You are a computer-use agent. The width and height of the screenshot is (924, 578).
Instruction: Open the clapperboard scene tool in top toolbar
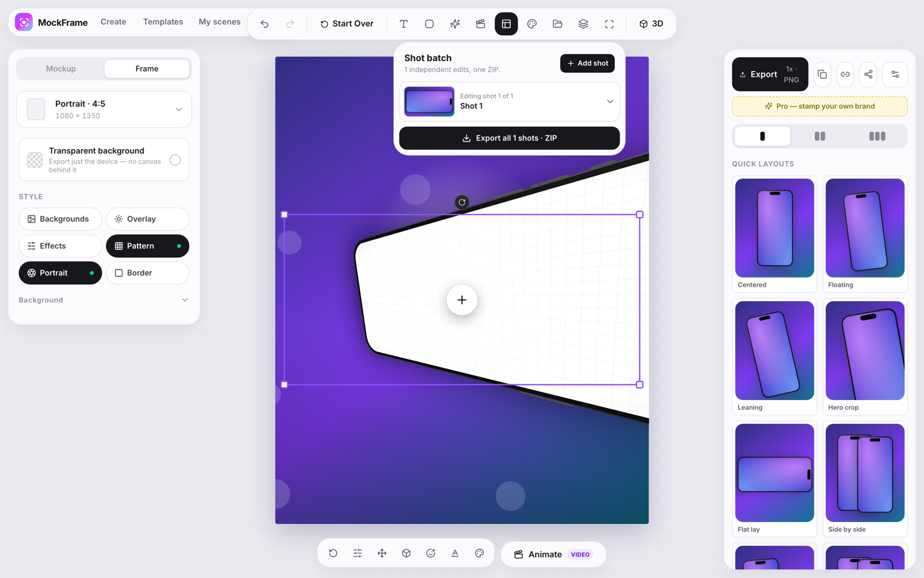coord(480,24)
